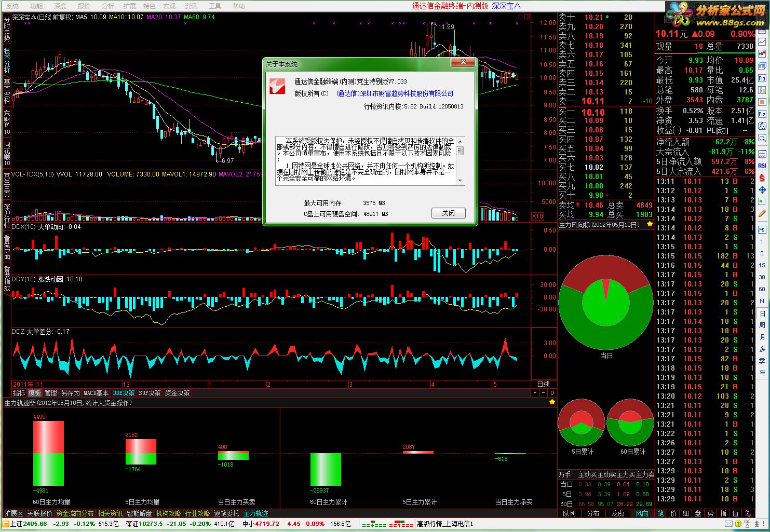
Task: Open the 分析 menu
Action: [x=107, y=6]
